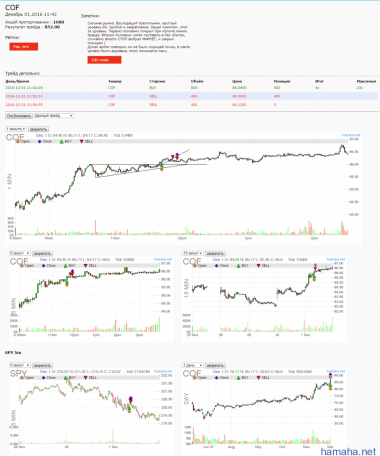Toggle BUY triangle in daily COF chart legend
The height and width of the screenshot is (456, 380).
coord(238,378)
